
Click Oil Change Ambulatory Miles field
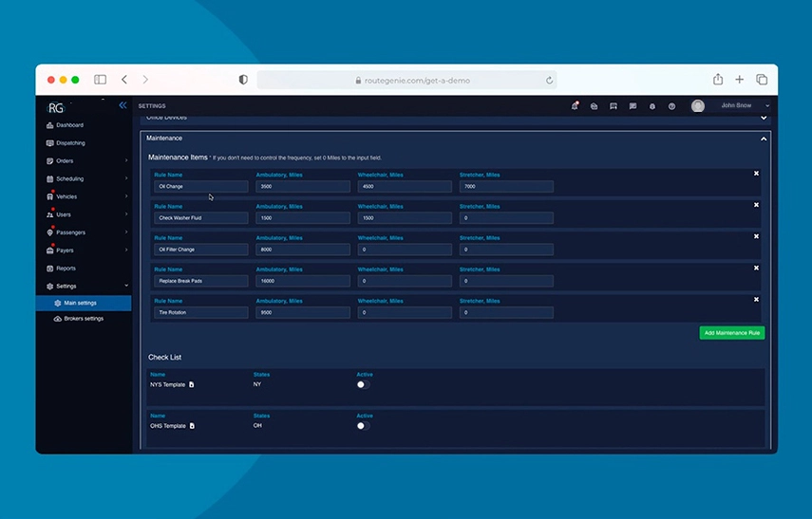click(x=303, y=186)
